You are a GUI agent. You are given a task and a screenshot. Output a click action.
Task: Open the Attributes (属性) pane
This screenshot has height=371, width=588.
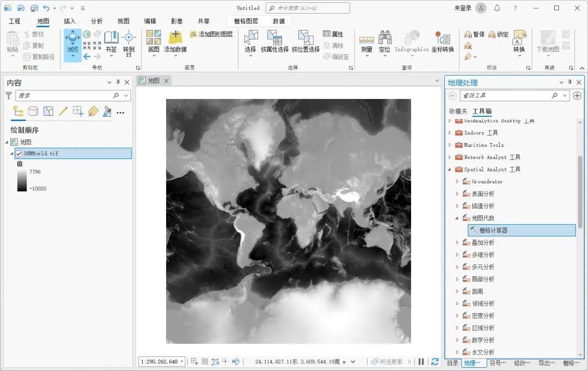(333, 34)
